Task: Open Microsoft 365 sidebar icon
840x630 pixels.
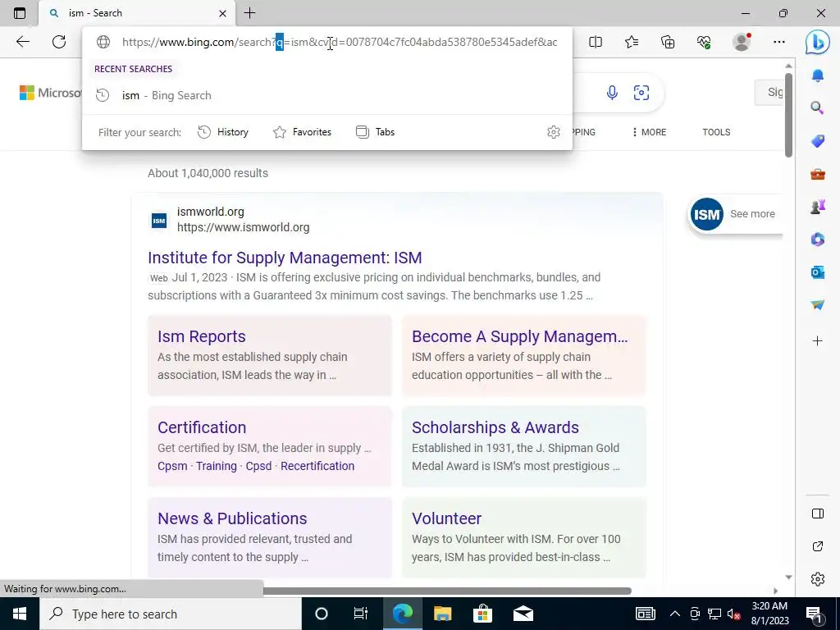Action: (x=818, y=239)
